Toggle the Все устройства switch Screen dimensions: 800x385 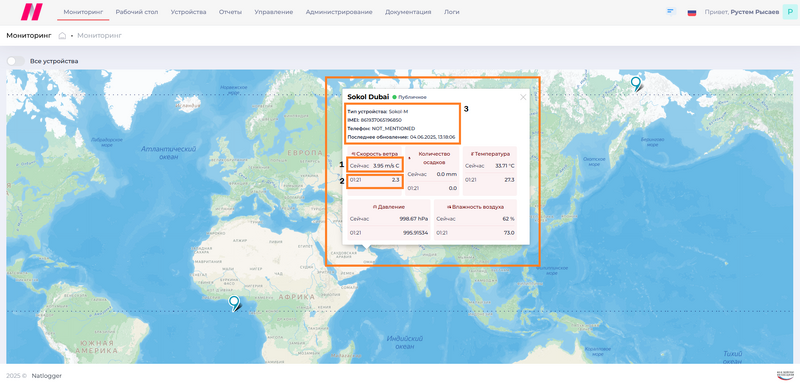point(16,61)
